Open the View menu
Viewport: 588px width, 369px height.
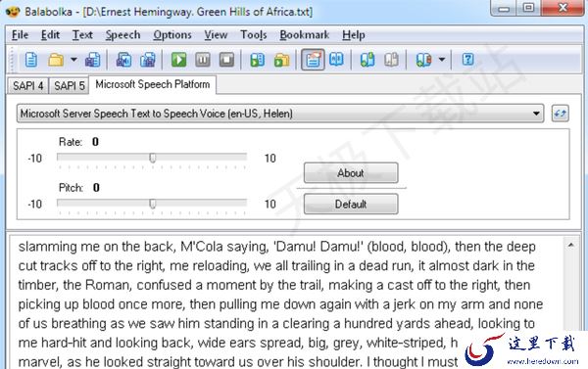coord(216,35)
